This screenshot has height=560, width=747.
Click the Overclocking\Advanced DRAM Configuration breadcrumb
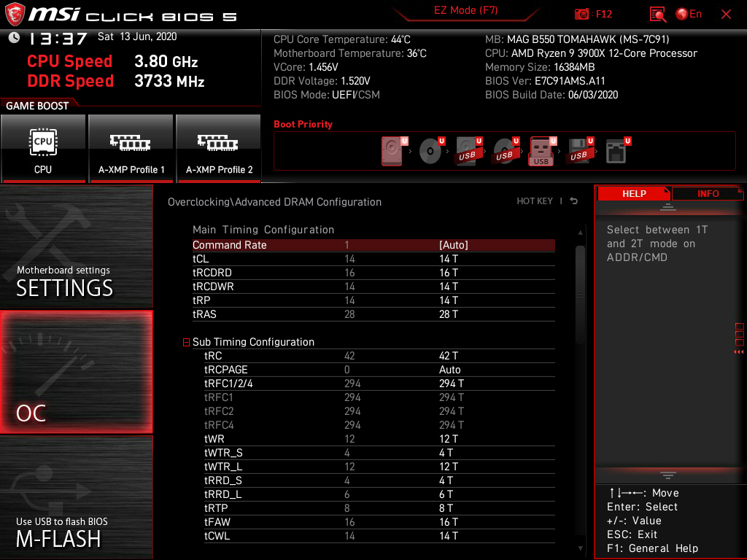coord(274,202)
